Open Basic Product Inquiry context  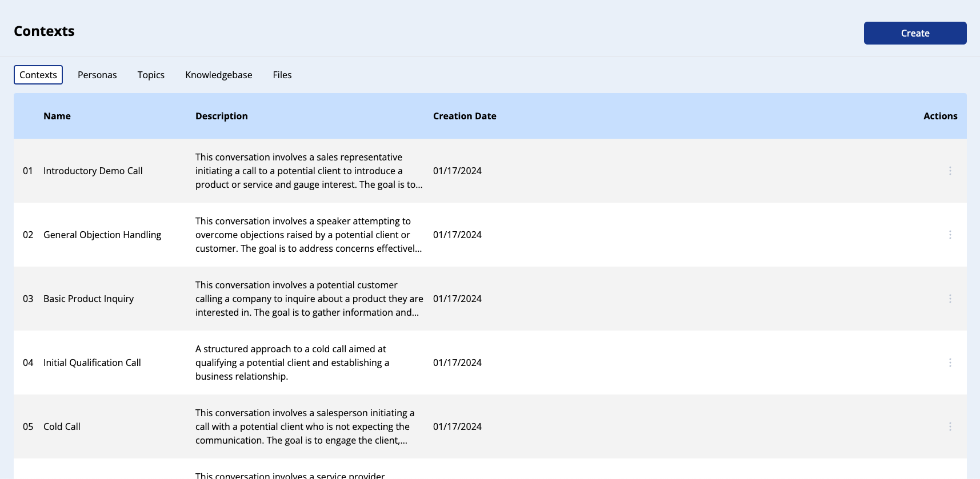click(x=89, y=299)
